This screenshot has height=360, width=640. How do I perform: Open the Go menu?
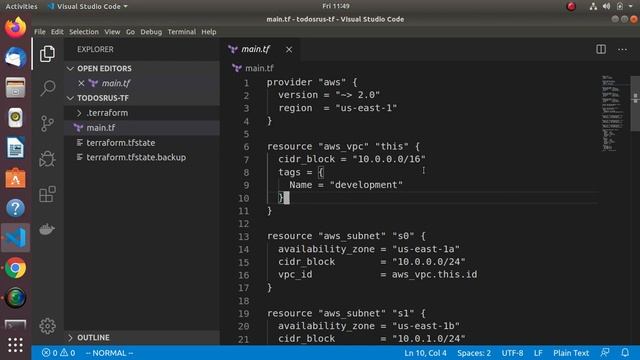(130, 32)
